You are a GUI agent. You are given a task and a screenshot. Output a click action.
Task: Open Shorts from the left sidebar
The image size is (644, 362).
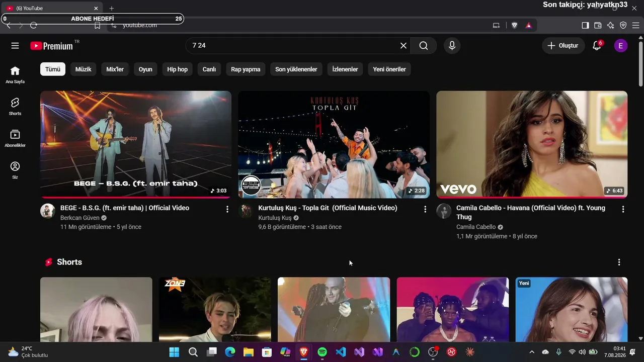[x=15, y=107]
